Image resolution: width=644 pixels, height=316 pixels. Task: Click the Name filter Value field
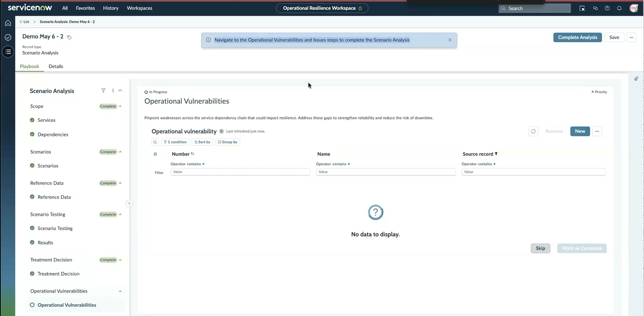386,172
